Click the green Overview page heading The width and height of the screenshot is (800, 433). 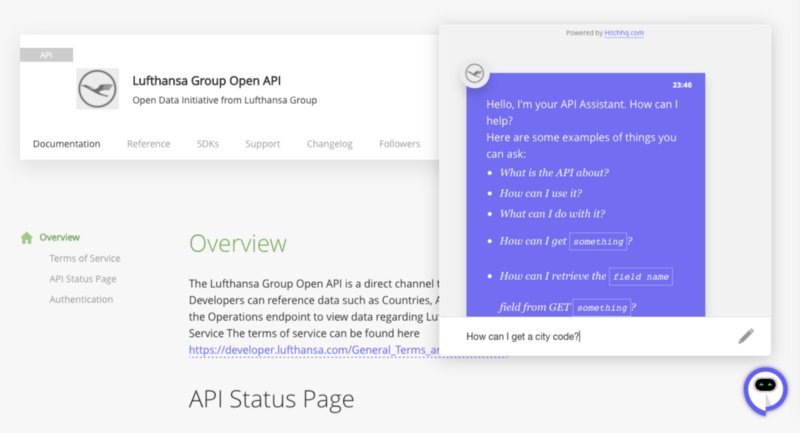pos(238,243)
